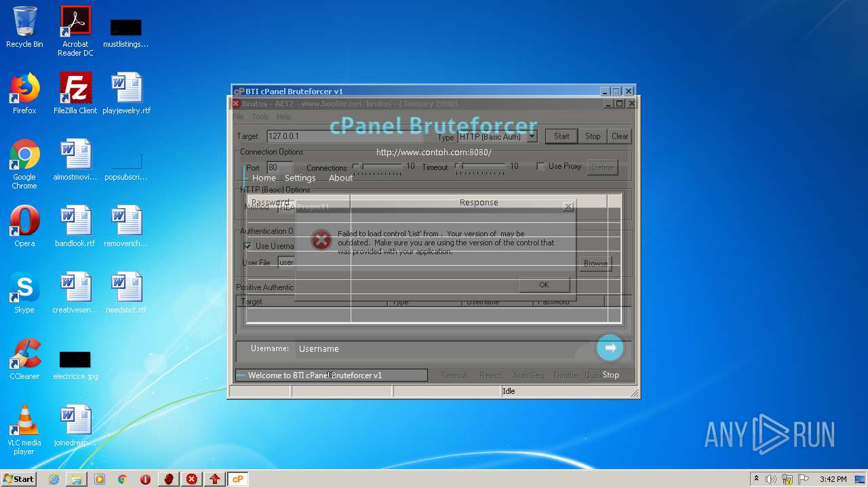The image size is (868, 488).
Task: Click the Target 127.0.0.1 field in Brutus
Action: [344, 136]
